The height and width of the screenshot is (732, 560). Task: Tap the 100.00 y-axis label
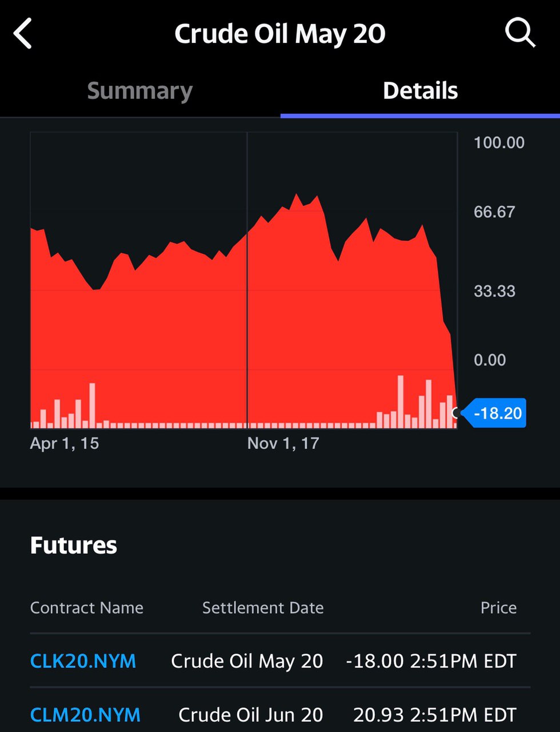(x=499, y=142)
